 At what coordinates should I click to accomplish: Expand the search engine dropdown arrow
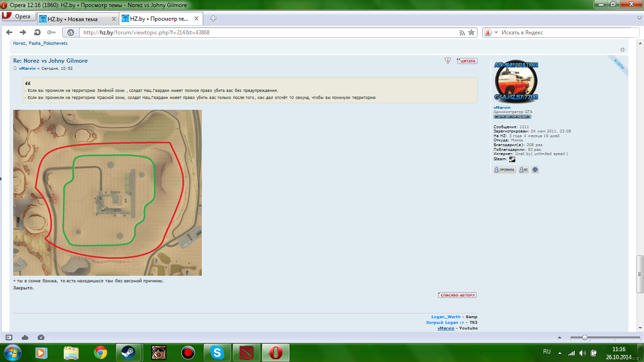[496, 33]
